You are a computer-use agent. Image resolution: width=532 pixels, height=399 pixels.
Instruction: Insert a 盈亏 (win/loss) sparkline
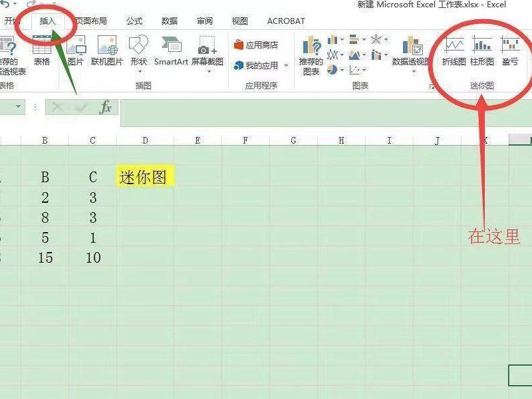(509, 52)
